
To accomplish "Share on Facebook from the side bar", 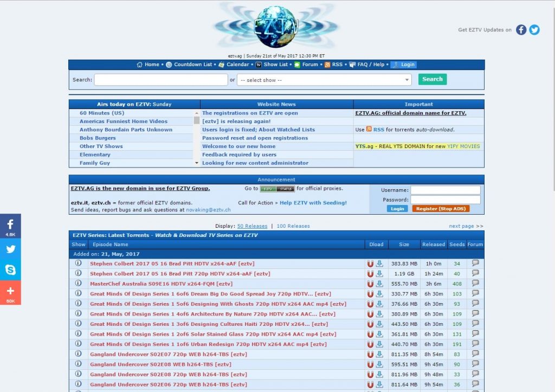I will 10,226.
